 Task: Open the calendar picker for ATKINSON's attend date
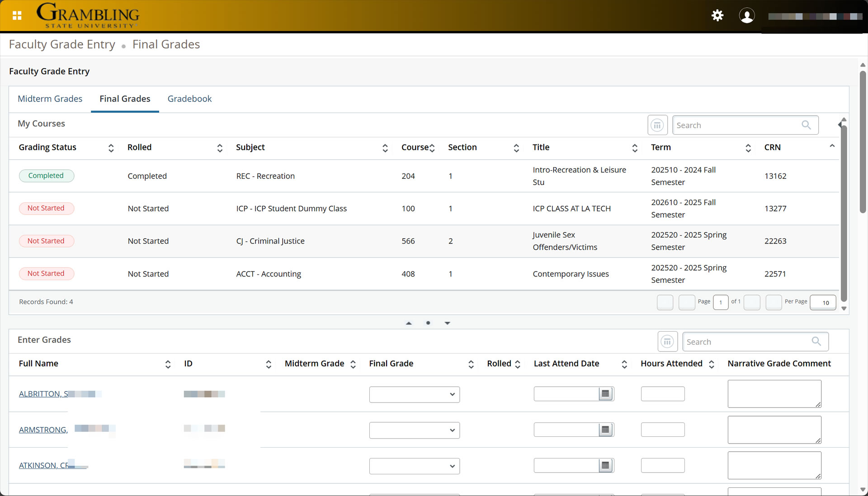click(606, 465)
